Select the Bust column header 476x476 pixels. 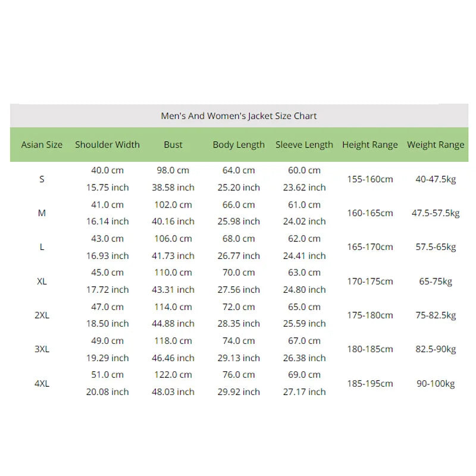coord(173,145)
